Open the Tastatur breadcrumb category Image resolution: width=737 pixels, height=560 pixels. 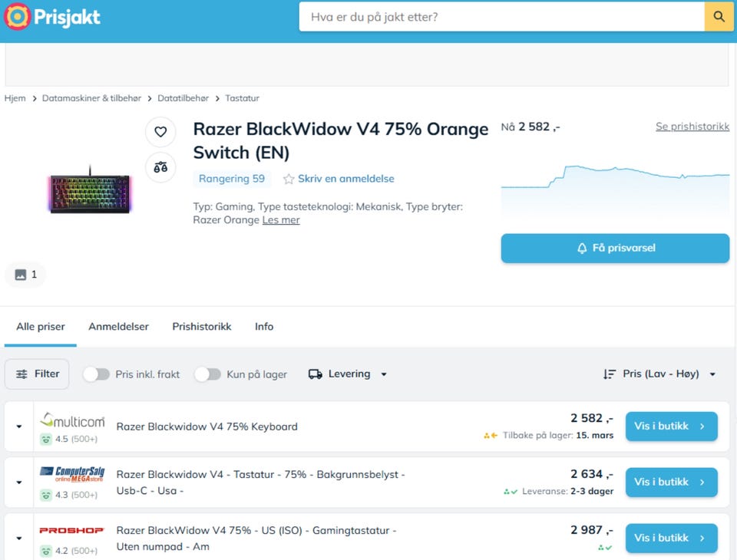click(242, 98)
